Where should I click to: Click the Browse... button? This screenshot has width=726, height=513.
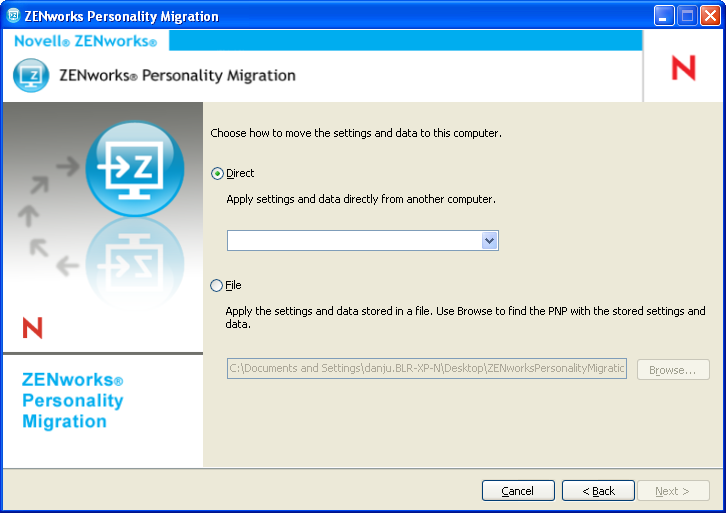pyautogui.click(x=673, y=370)
